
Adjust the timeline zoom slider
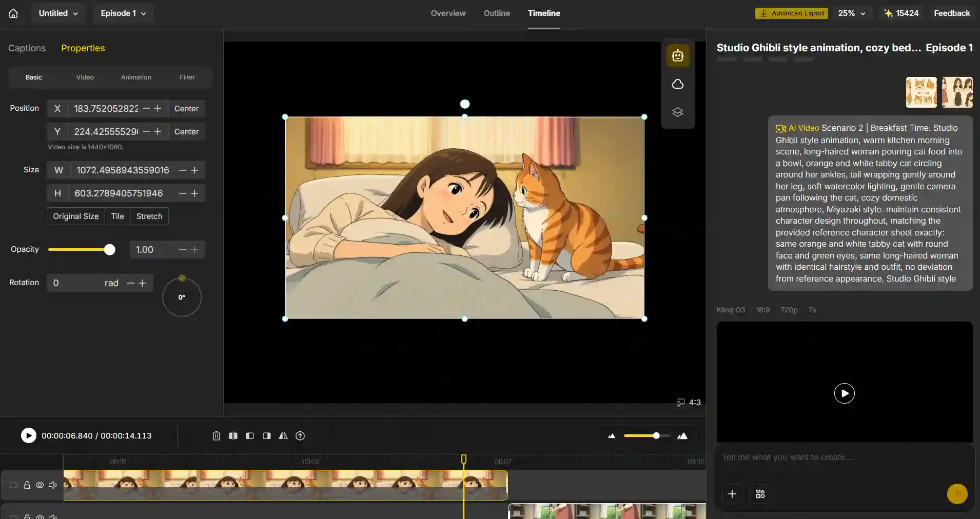point(656,436)
